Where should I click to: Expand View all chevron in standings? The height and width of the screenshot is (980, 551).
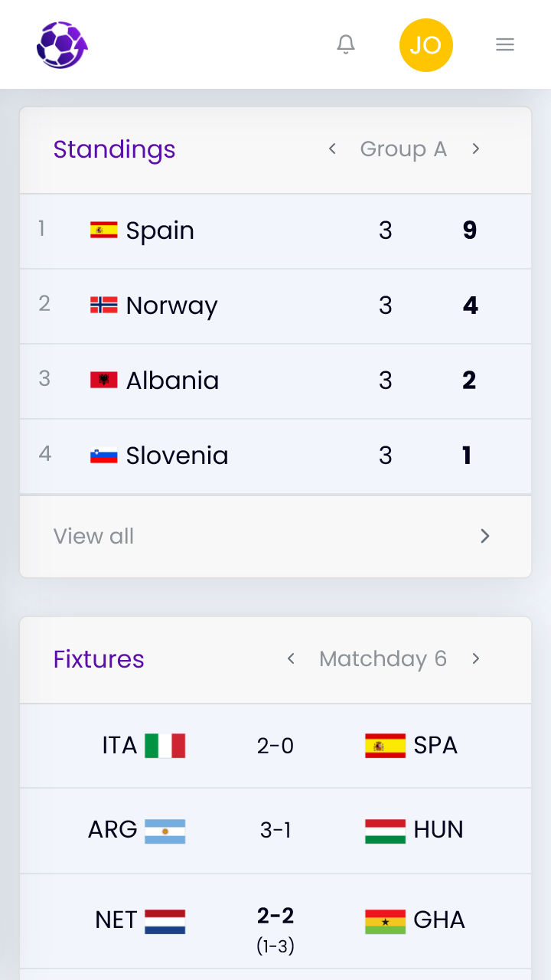(x=484, y=536)
